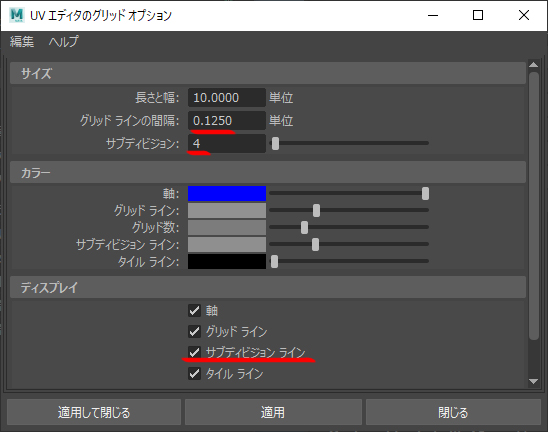
Task: Click the 適用 button
Action: tap(273, 412)
